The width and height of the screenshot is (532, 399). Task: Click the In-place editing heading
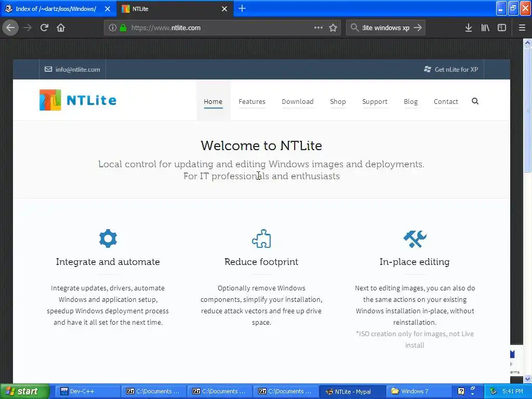coord(415,262)
